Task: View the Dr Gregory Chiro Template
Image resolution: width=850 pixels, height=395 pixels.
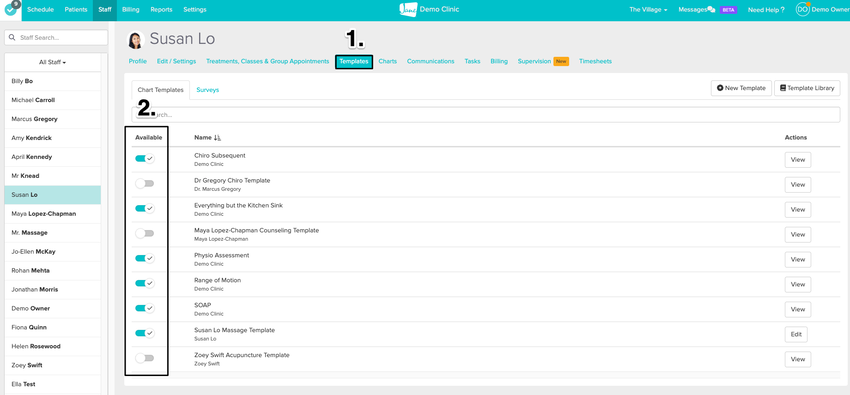Action: click(798, 185)
